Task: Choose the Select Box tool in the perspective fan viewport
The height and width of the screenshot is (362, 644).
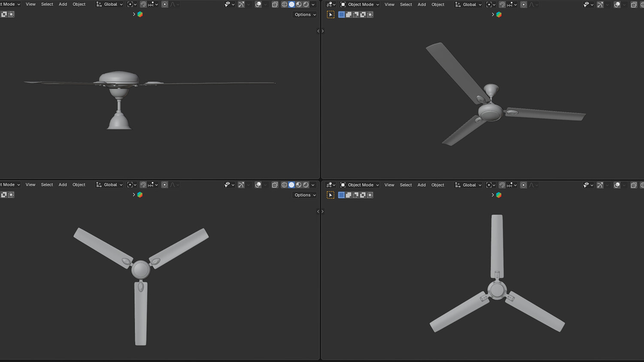Action: click(x=341, y=15)
